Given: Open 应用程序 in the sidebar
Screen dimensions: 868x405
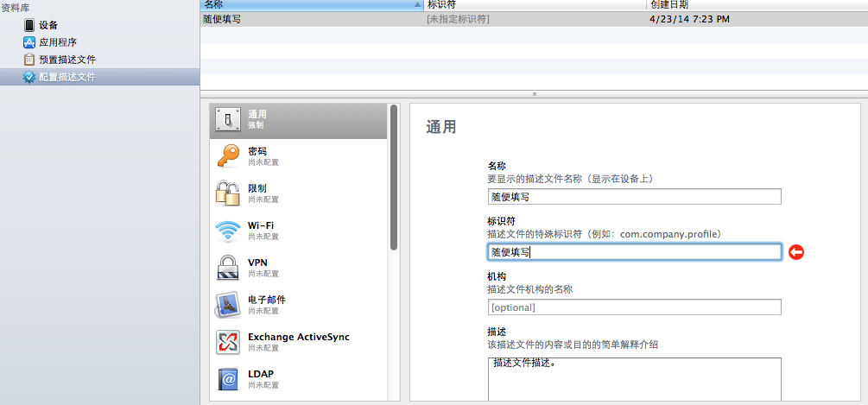Looking at the screenshot, I should [x=57, y=42].
